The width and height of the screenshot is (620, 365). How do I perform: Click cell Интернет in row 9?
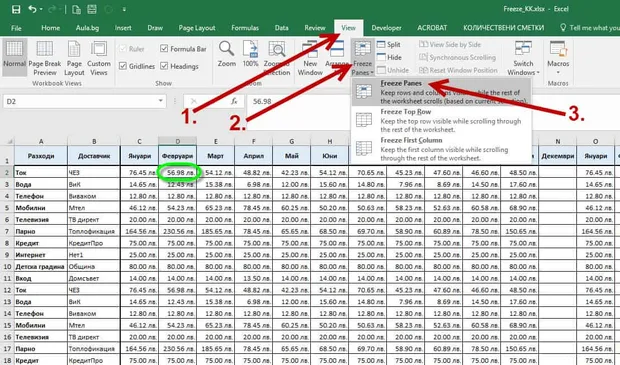41,255
